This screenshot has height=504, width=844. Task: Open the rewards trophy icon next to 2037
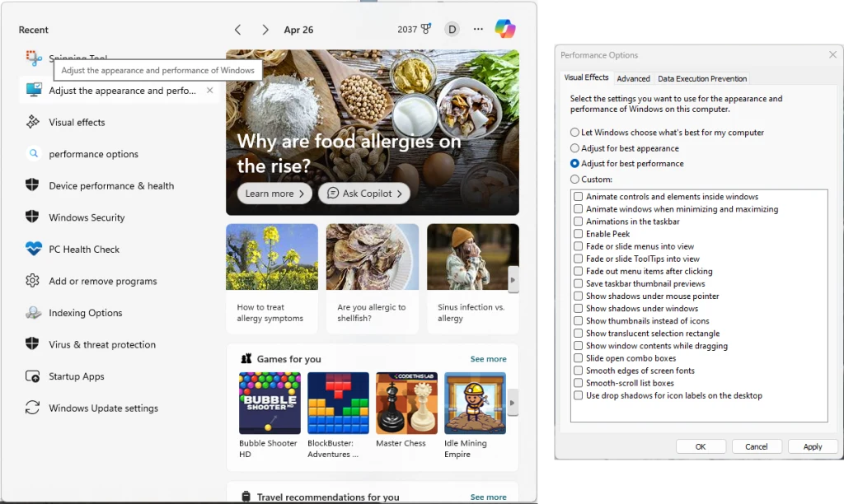click(x=426, y=29)
